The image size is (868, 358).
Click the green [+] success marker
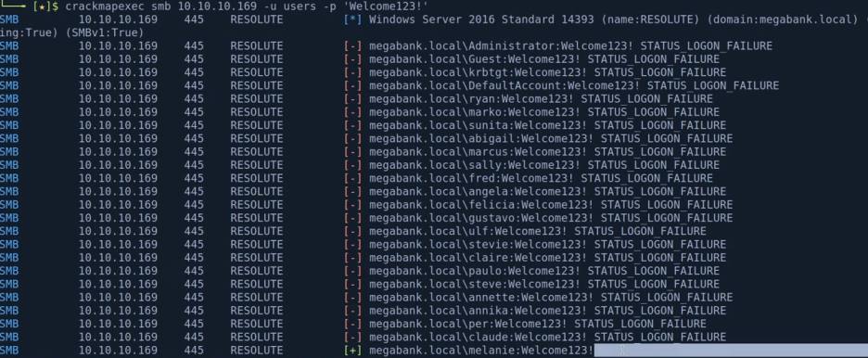[352, 351]
